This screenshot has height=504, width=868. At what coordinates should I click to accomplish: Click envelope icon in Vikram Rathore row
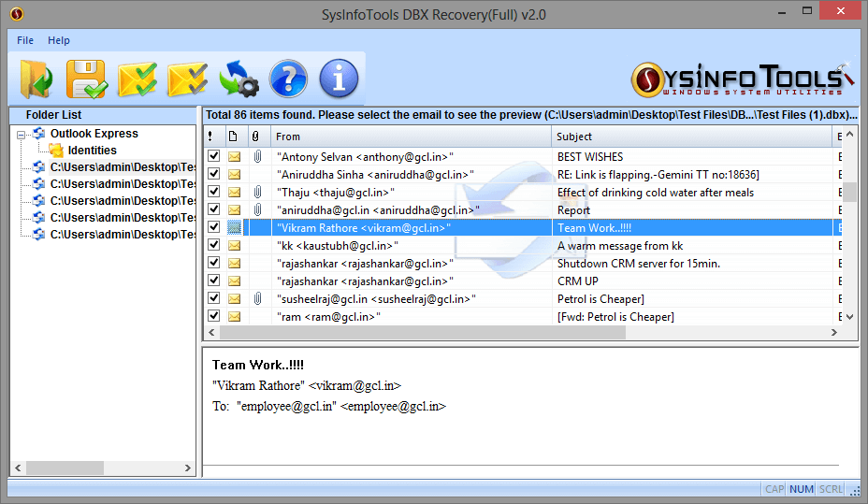234,227
